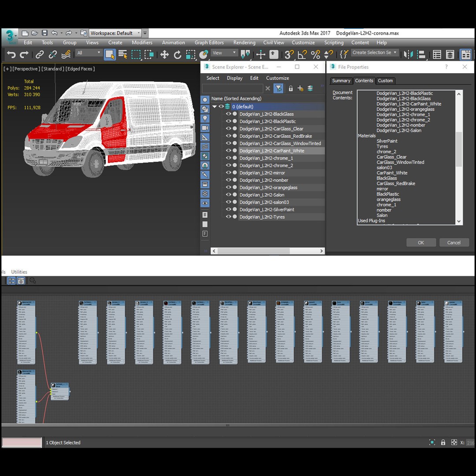Image resolution: width=476 pixels, height=476 pixels.
Task: Click the Align tool icon
Action: click(x=421, y=55)
